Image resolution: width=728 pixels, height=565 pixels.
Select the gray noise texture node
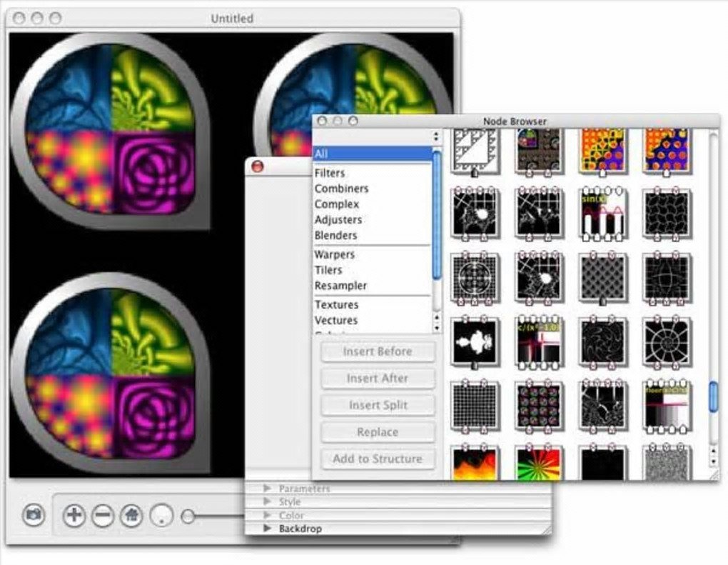(x=667, y=463)
